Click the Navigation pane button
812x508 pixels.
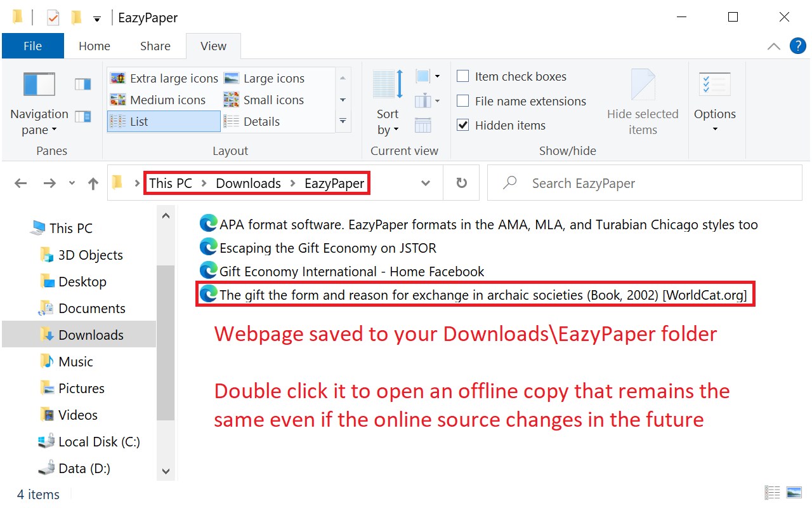[39, 103]
